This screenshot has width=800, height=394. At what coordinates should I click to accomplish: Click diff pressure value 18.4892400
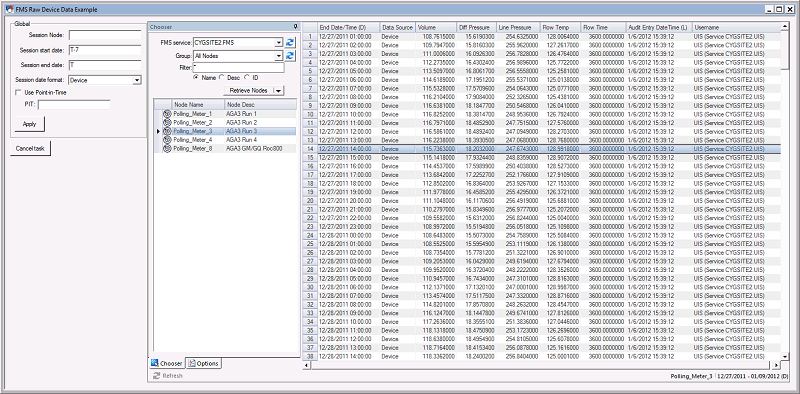point(480,131)
